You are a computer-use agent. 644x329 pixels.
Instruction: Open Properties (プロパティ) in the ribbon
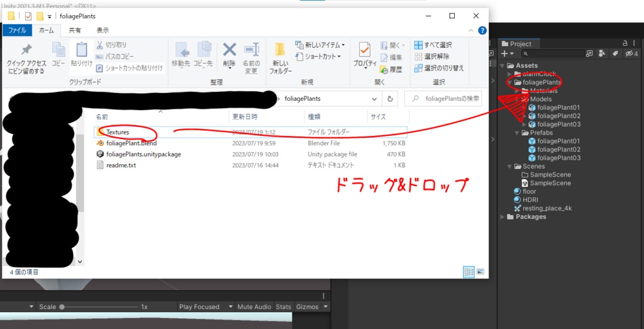(x=365, y=55)
